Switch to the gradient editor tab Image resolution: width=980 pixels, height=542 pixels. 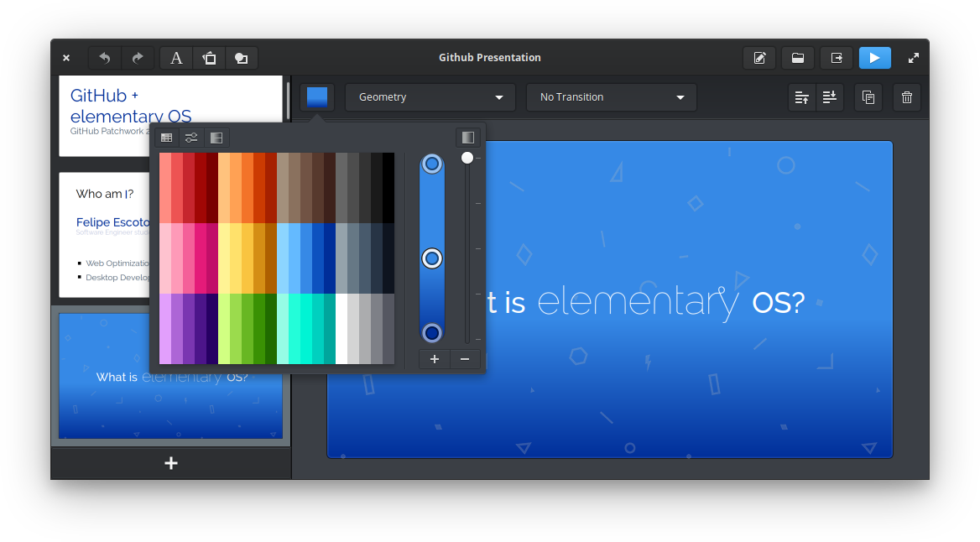[216, 138]
